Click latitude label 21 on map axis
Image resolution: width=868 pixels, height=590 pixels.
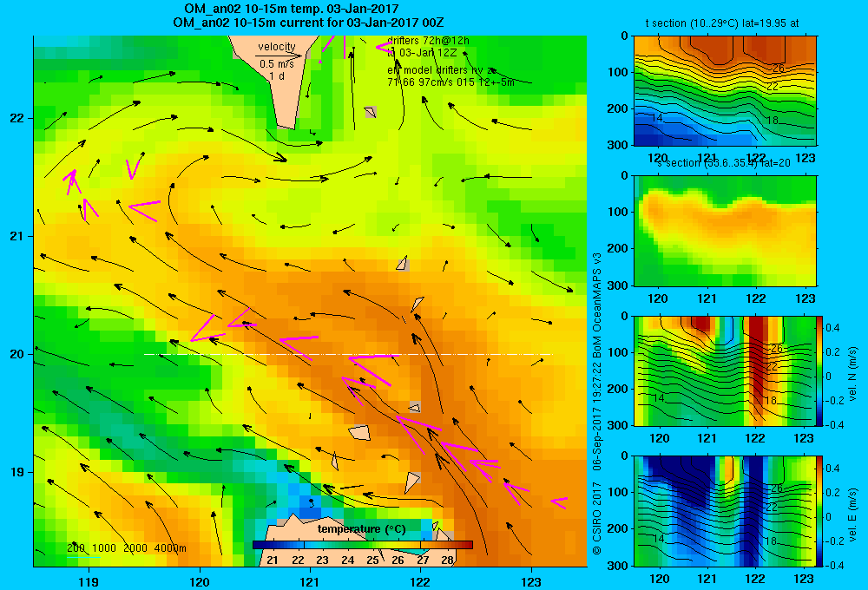coord(17,236)
